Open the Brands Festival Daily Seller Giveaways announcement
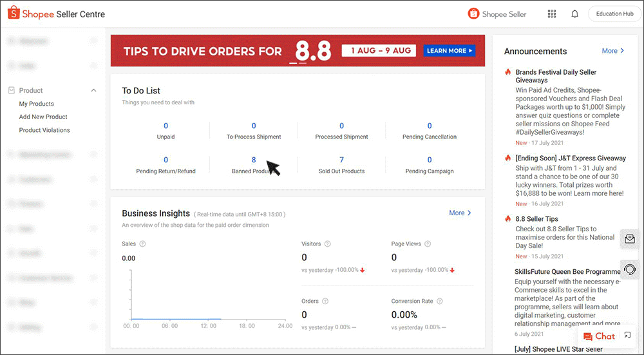Screen dimensions: 644x355 (556, 76)
